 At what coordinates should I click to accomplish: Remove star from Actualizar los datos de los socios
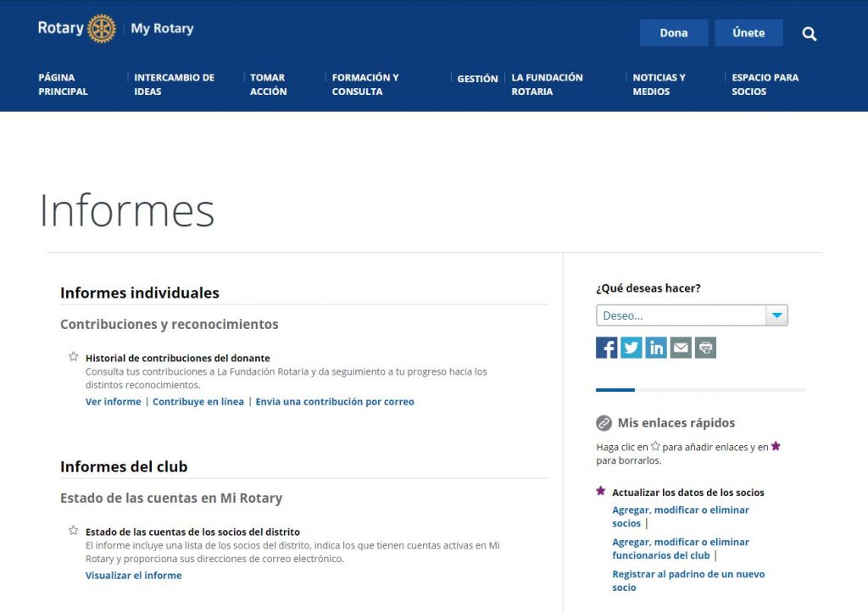[601, 491]
